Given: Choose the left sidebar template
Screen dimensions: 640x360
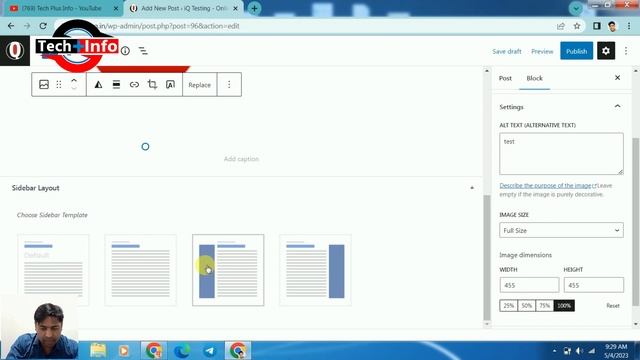Looking at the screenshot, I should [228, 270].
